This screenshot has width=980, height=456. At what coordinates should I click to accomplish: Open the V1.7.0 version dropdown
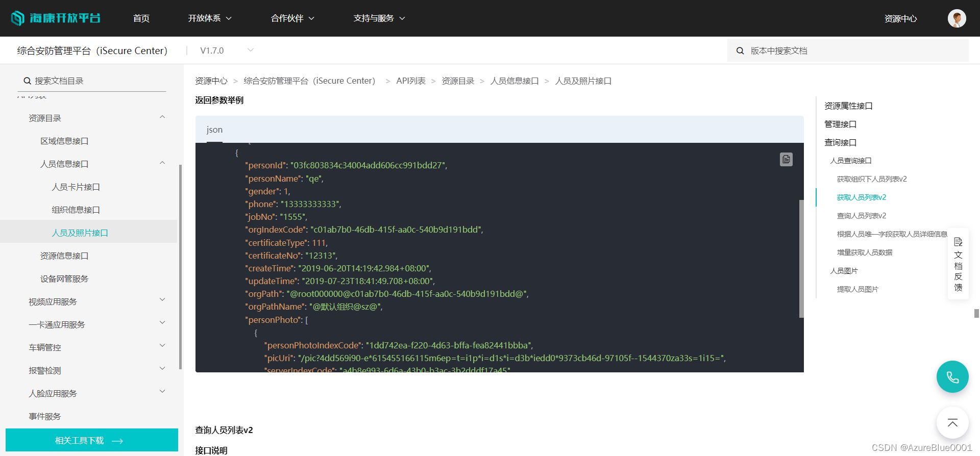click(227, 50)
